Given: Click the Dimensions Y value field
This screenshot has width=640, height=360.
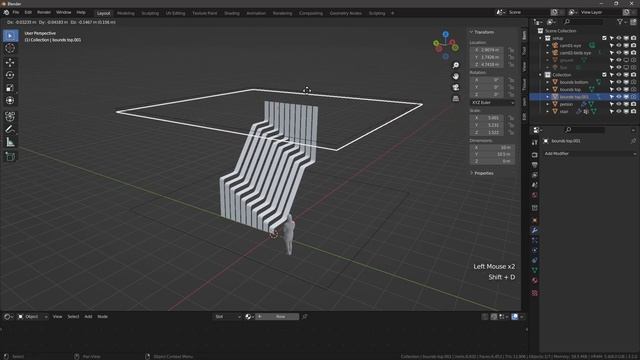Looking at the screenshot, I should 493,154.
